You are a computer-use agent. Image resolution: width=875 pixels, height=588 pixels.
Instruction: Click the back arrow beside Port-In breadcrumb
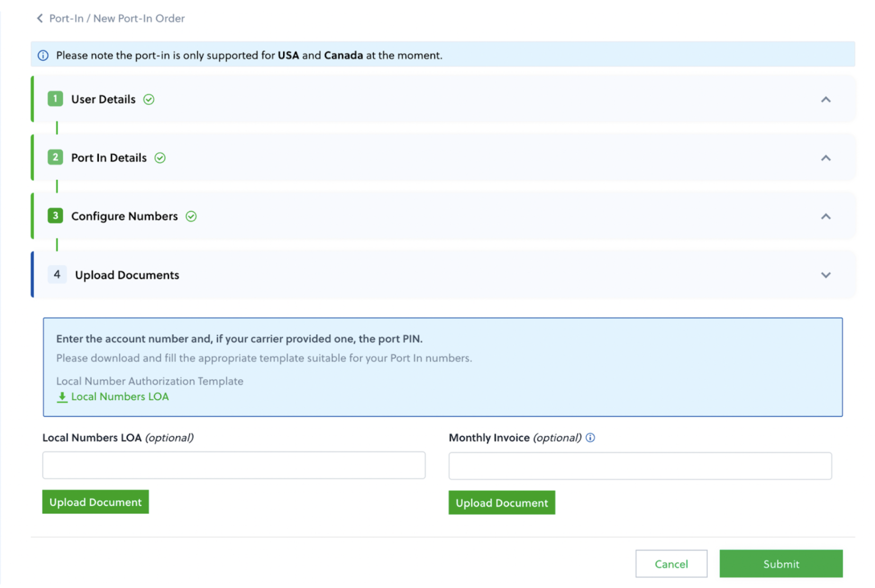(x=40, y=19)
